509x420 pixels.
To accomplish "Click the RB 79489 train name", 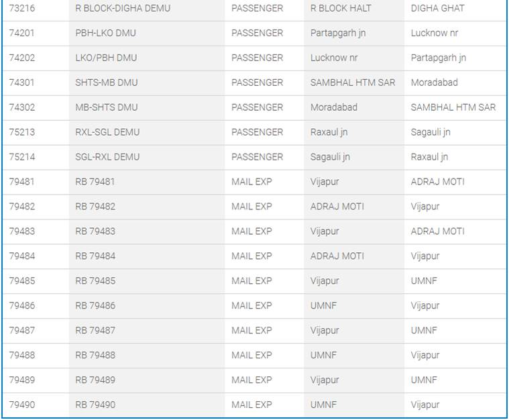I will (x=95, y=380).
